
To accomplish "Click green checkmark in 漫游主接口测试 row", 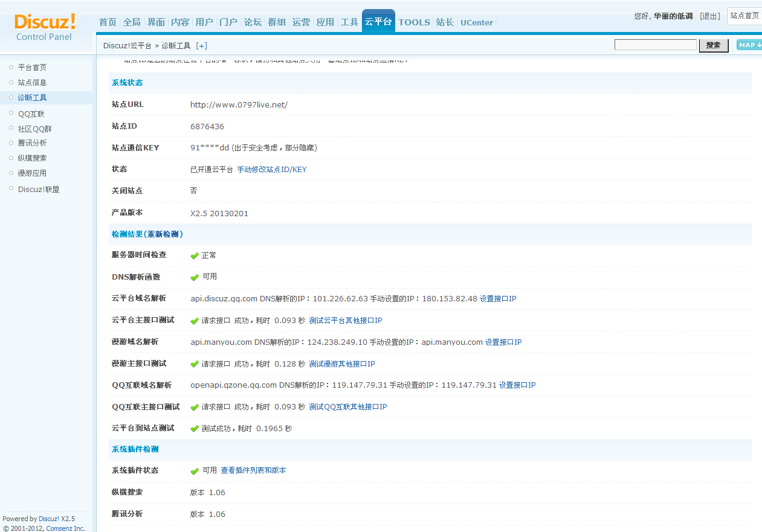I will pyautogui.click(x=195, y=364).
